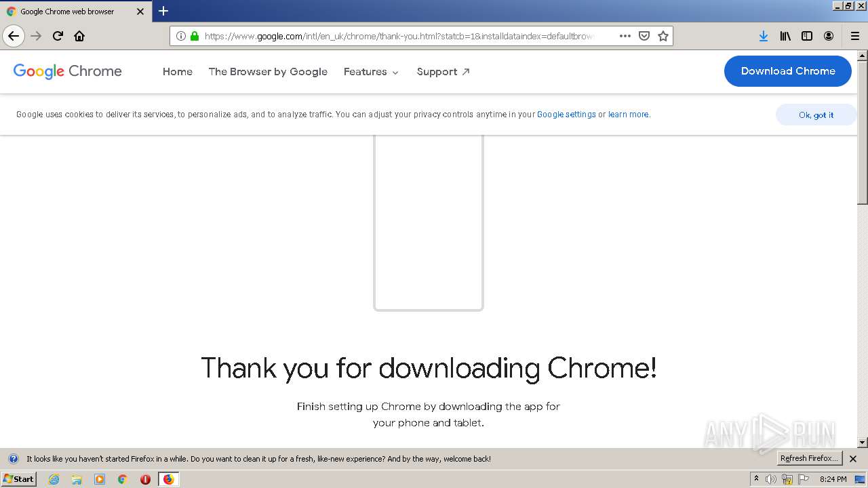Launch Chrome from taskbar
Screen dimensions: 868x488
pyautogui.click(x=123, y=479)
